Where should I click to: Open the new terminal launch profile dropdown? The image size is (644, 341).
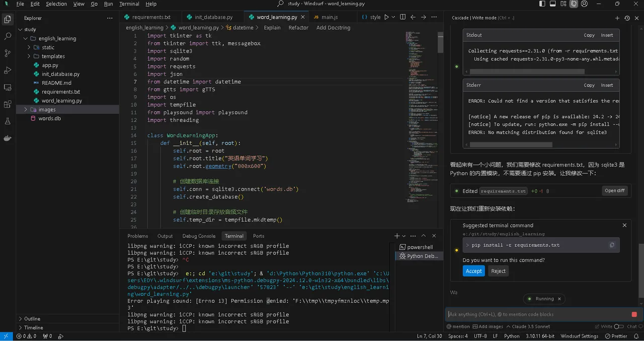pos(404,236)
